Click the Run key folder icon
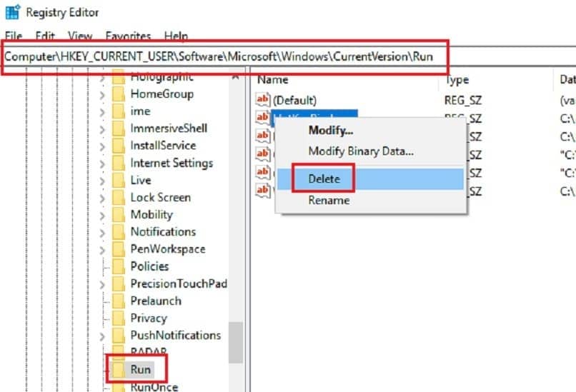This screenshot has height=392, width=576. pos(119,370)
